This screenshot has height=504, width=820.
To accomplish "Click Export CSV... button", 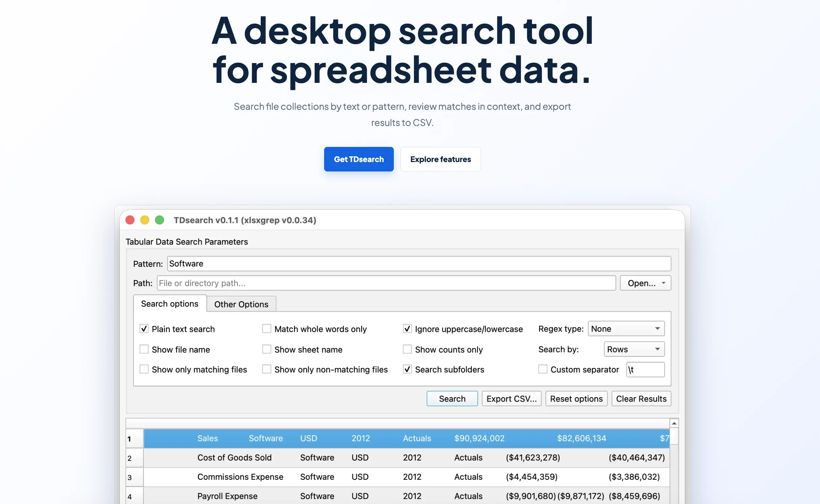I will pyautogui.click(x=511, y=399).
